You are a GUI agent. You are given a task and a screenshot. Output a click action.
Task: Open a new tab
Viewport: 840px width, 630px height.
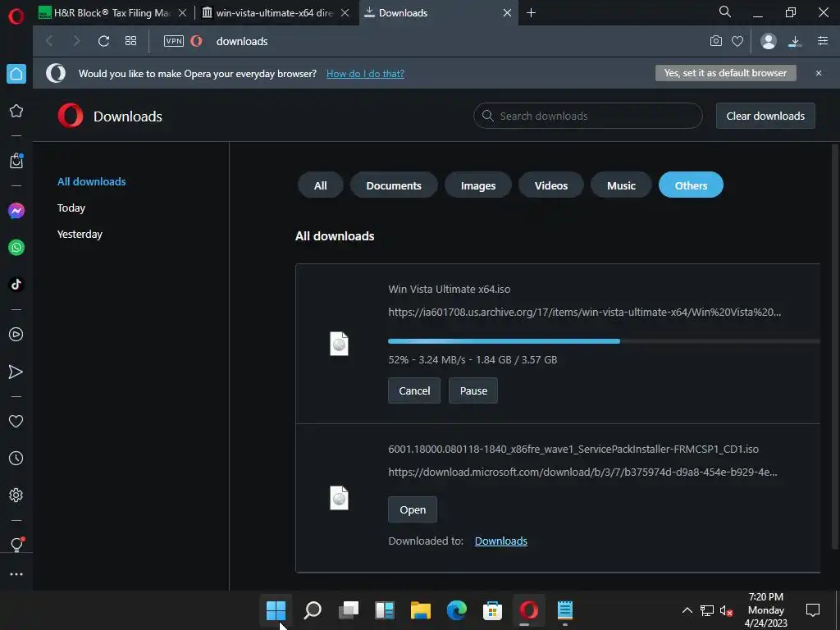531,13
